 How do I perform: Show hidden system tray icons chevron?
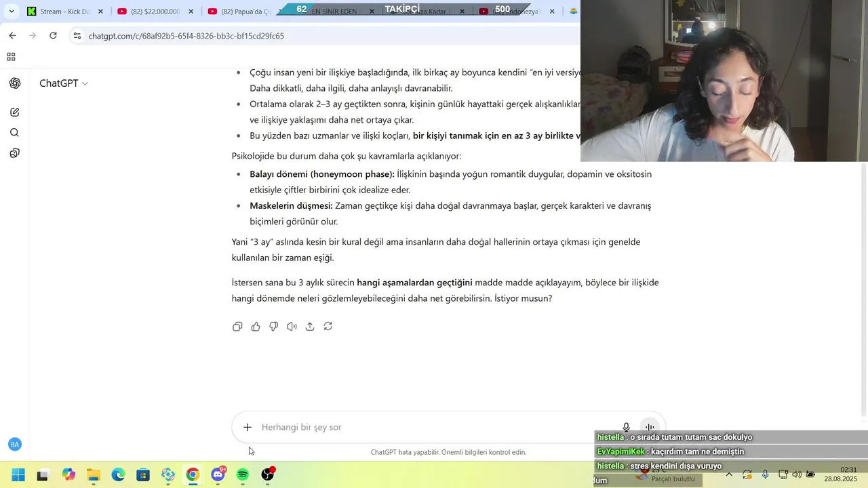click(729, 474)
